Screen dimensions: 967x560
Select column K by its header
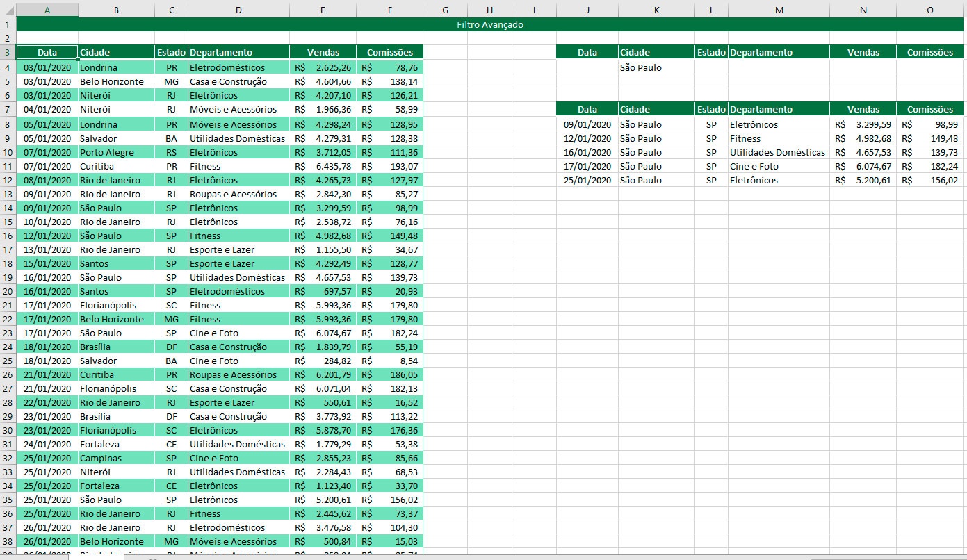tap(656, 10)
